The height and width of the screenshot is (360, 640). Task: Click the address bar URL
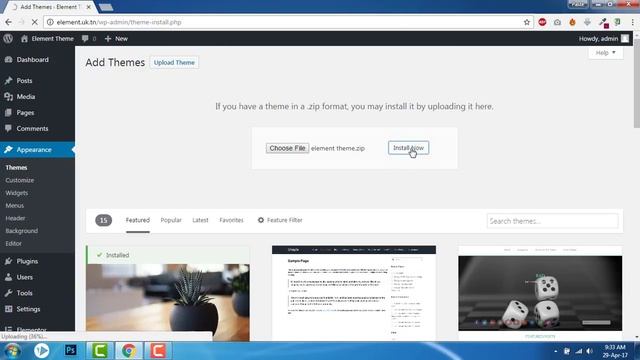[x=119, y=22]
